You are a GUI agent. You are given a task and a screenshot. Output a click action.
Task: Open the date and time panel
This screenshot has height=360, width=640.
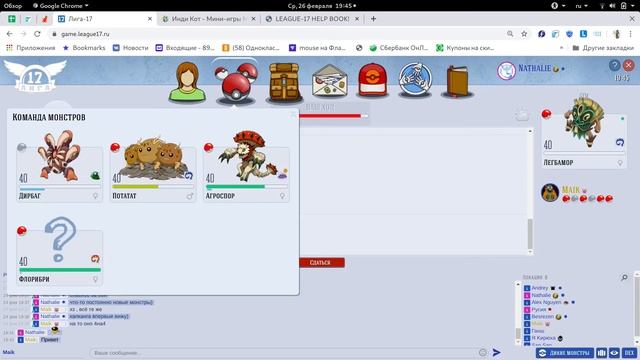click(322, 6)
